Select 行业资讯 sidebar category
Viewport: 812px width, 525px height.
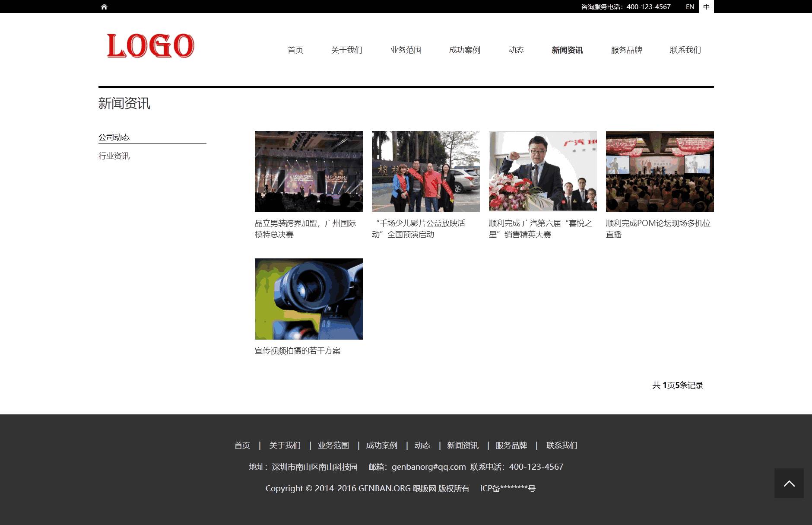[114, 156]
